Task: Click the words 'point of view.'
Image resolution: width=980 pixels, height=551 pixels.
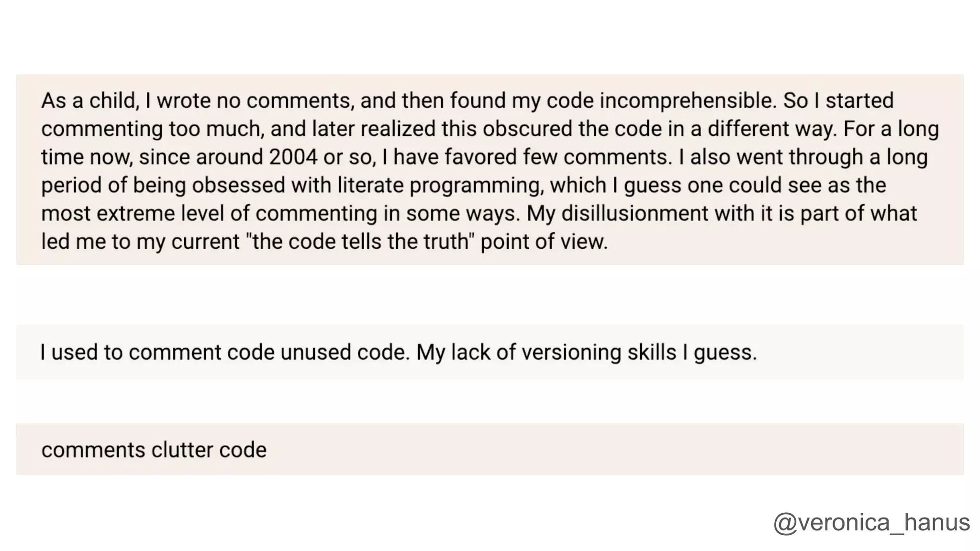Action: [x=544, y=242]
